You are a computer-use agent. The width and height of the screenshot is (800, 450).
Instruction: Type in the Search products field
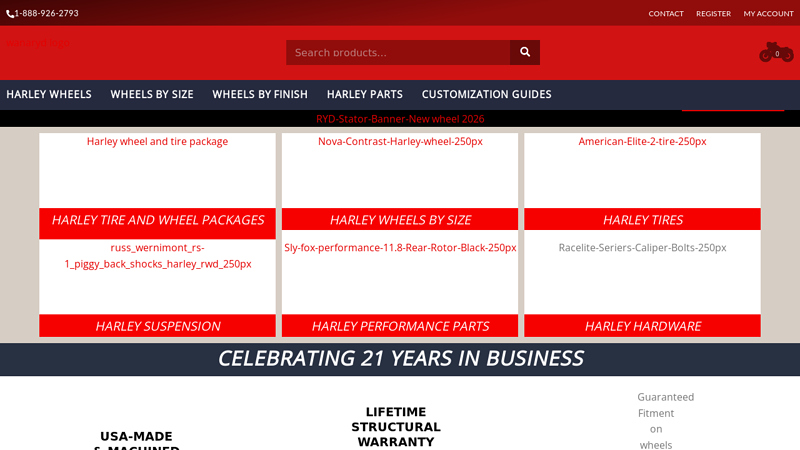click(398, 53)
